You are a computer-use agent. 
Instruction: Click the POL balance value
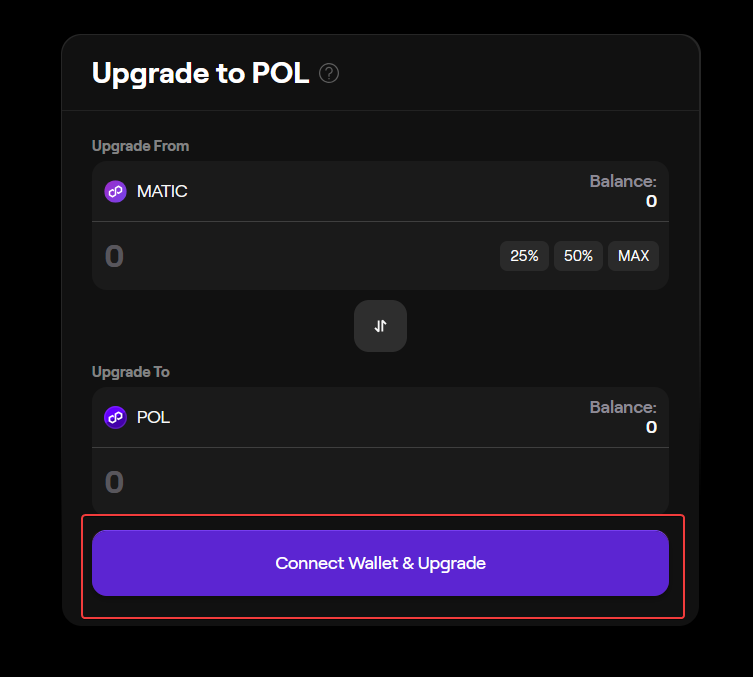click(651, 427)
